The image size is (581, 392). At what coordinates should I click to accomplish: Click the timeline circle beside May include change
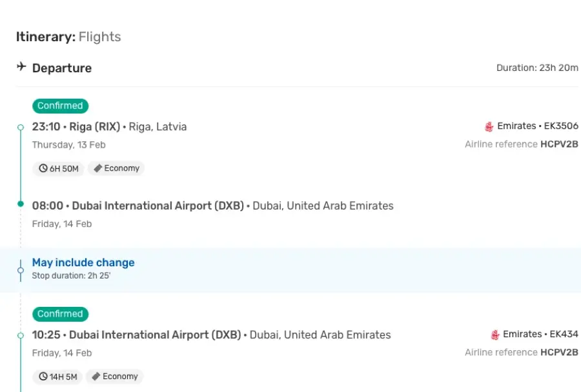21,271
